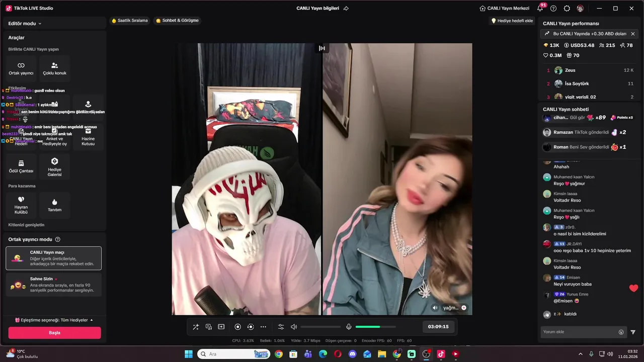Click the record button in control bar
644x362 pixels.
click(x=238, y=327)
